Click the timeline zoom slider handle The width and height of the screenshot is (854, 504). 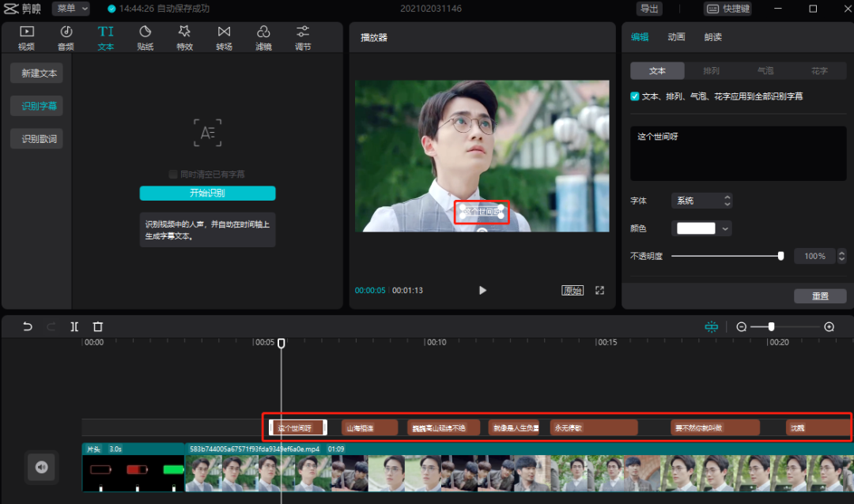coord(771,326)
